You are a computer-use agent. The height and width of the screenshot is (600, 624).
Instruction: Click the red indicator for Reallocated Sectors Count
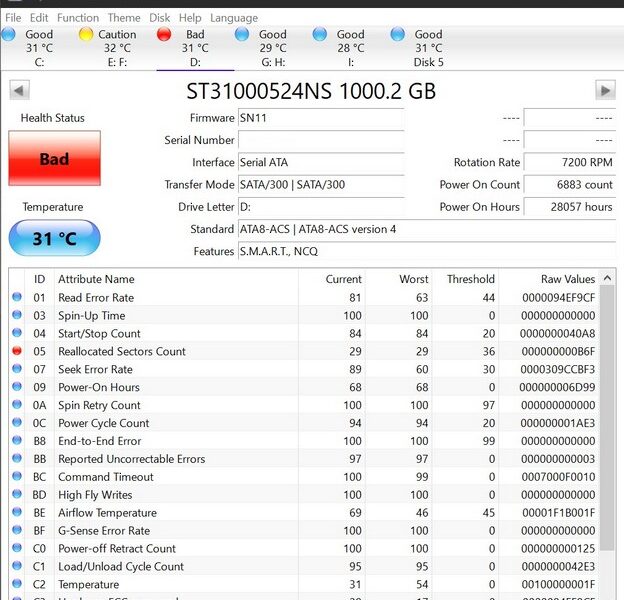click(17, 352)
